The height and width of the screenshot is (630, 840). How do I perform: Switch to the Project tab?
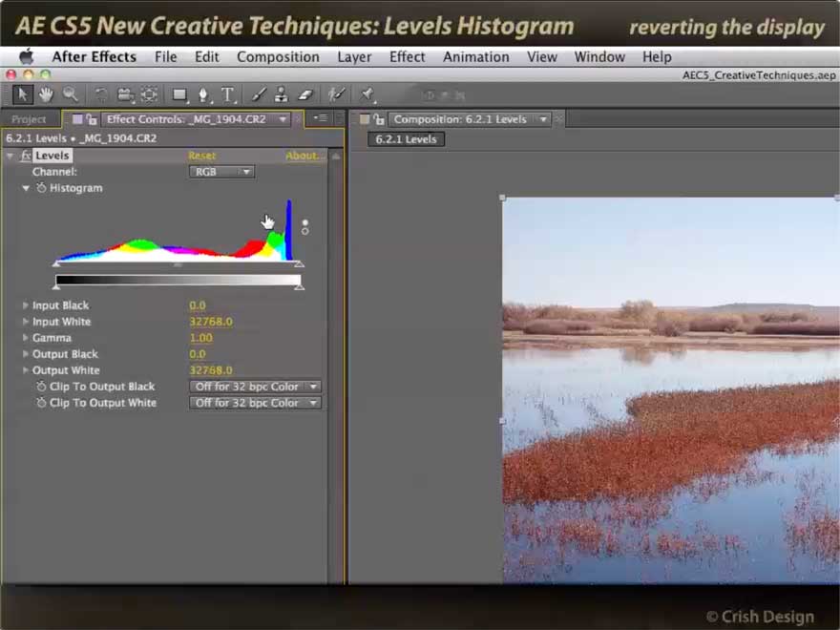29,119
